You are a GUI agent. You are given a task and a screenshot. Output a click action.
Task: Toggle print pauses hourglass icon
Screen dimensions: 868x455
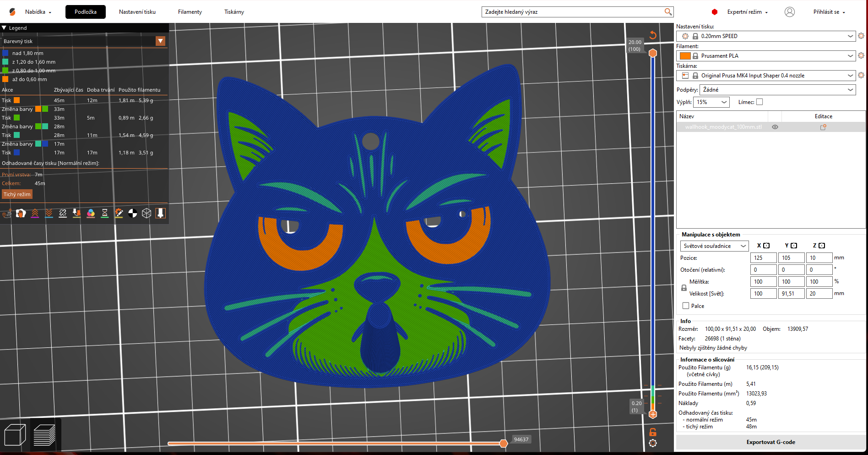point(105,214)
